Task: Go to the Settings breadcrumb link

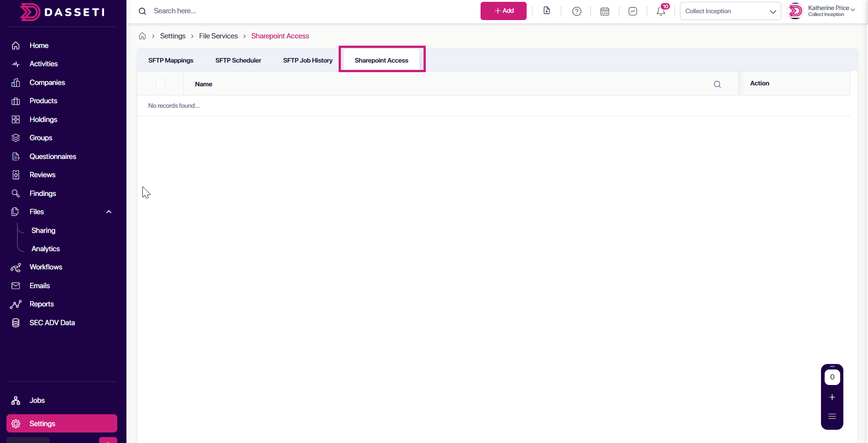Action: (173, 36)
